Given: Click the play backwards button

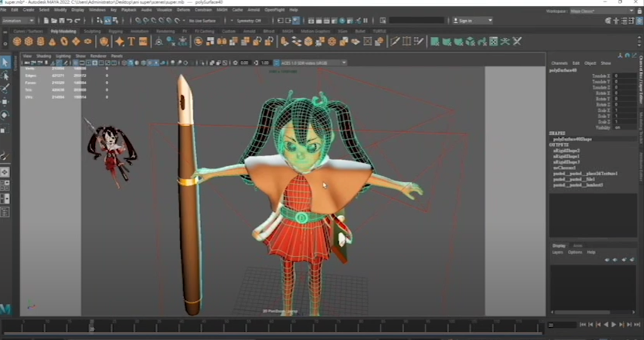Looking at the screenshot, I should point(606,325).
